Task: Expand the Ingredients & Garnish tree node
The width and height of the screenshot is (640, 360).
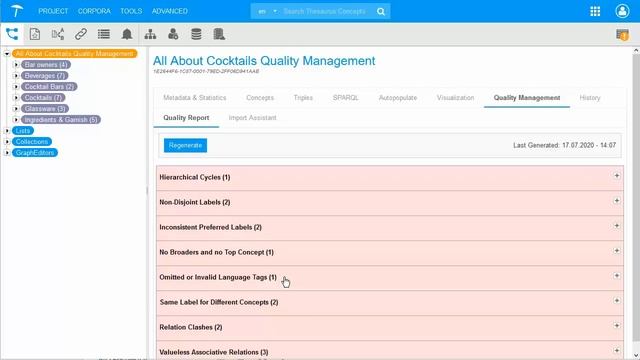Action: [x=16, y=120]
